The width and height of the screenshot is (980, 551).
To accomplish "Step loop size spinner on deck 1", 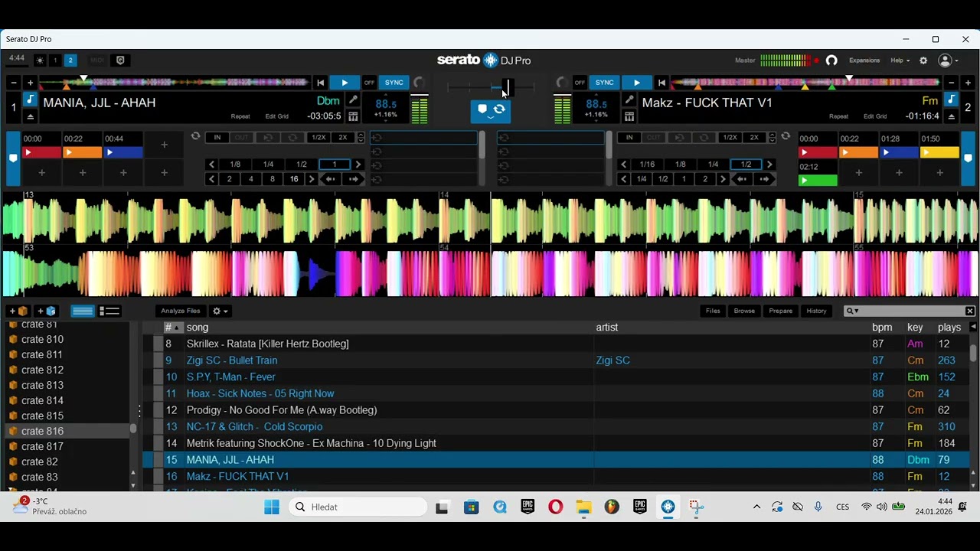I will (361, 138).
